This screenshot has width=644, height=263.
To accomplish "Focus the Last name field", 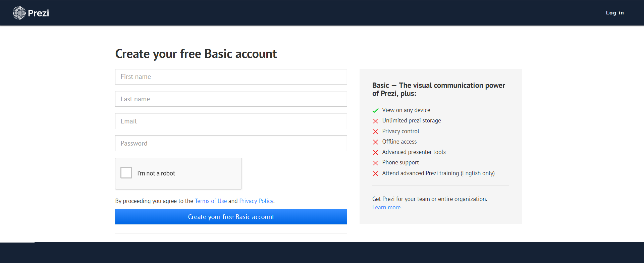I will point(231,99).
